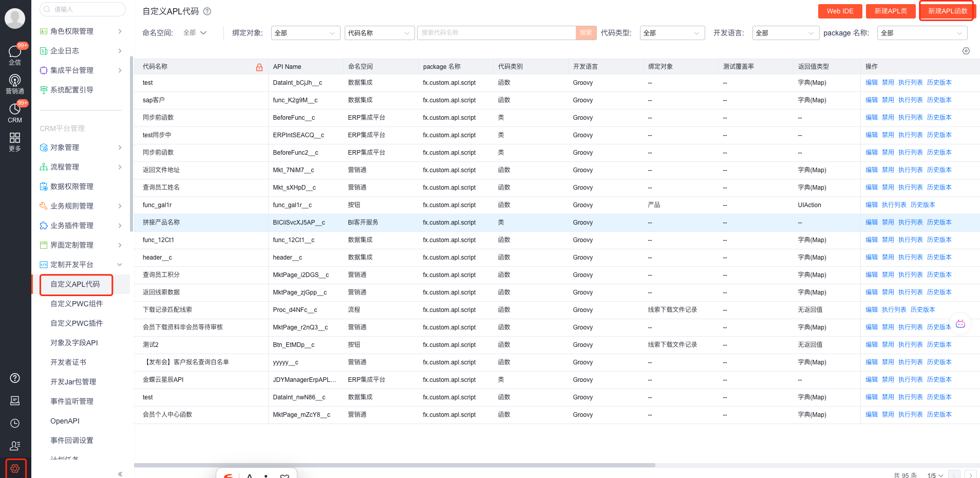980x478 pixels.
Task: Open the settings gear sidebar icon
Action: 15,468
